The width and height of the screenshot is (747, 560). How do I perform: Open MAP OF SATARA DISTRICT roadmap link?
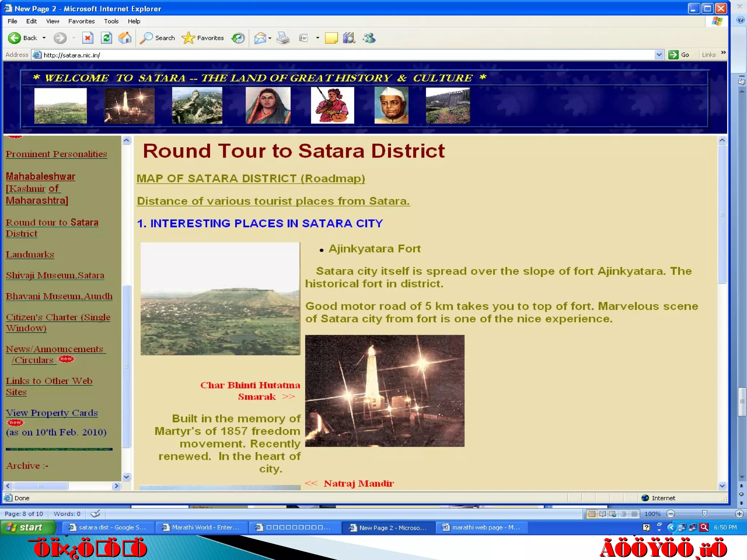point(251,179)
